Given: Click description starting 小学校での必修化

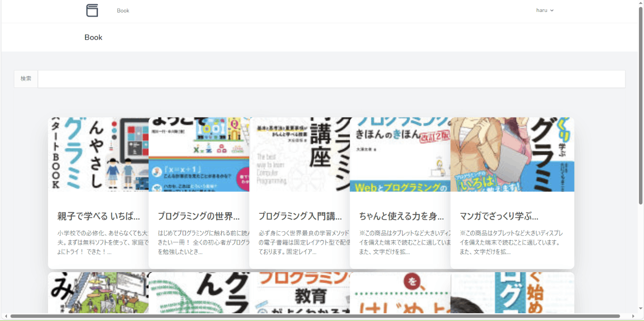Looking at the screenshot, I should coord(103,242).
